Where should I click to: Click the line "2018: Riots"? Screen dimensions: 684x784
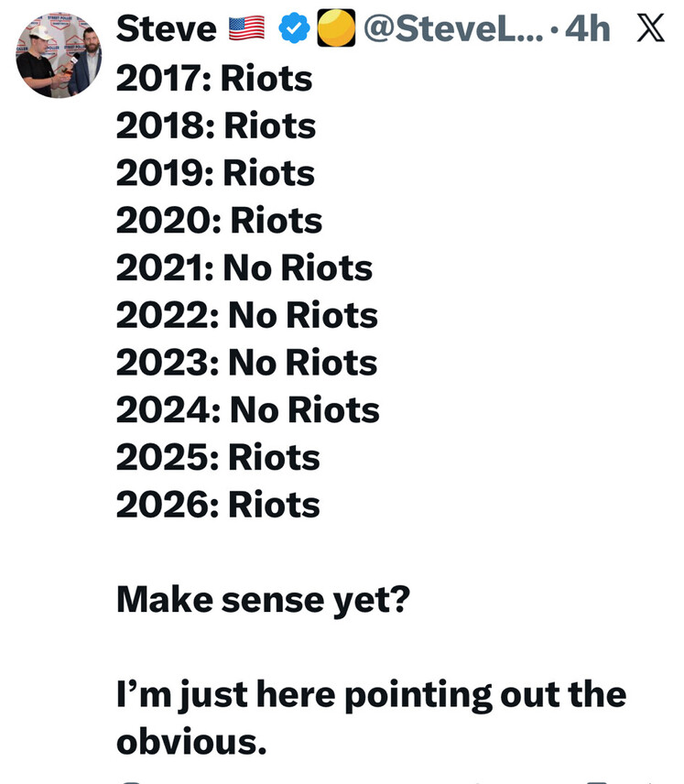[x=216, y=126]
